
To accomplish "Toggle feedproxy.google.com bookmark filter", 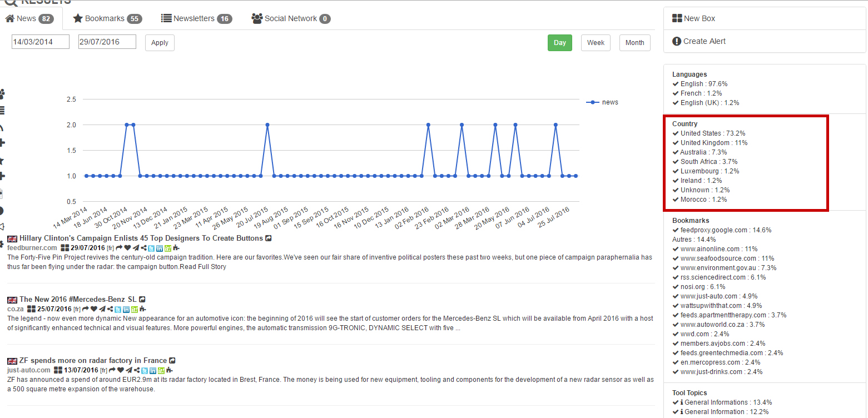I will pos(722,230).
